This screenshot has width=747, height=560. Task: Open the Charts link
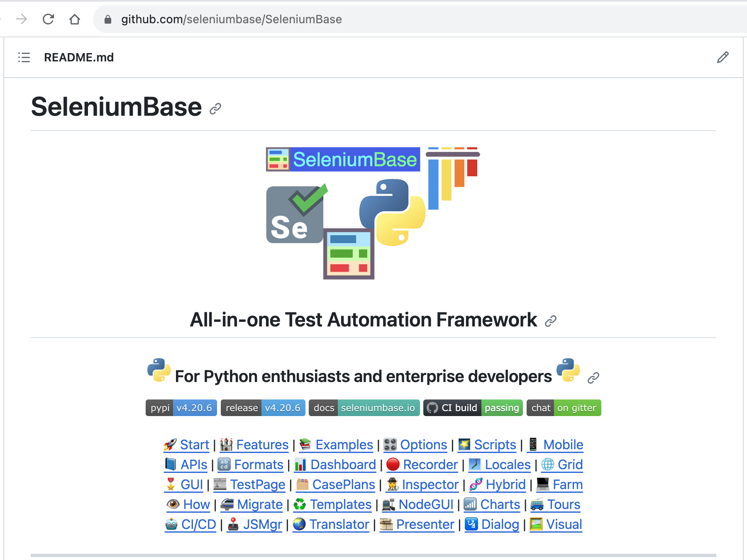tap(492, 504)
